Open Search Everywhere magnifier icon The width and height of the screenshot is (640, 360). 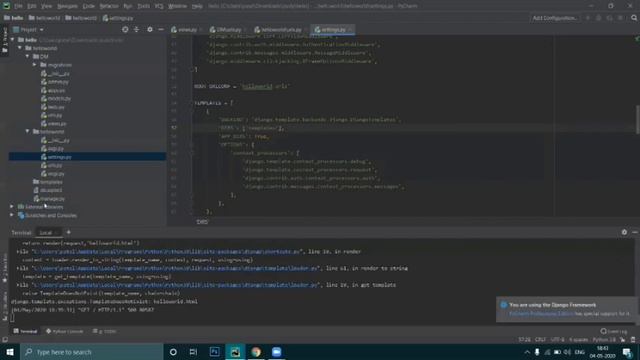click(x=634, y=18)
